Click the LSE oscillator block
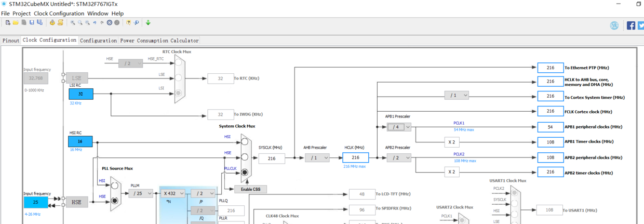644x224 pixels. pyautogui.click(x=77, y=78)
